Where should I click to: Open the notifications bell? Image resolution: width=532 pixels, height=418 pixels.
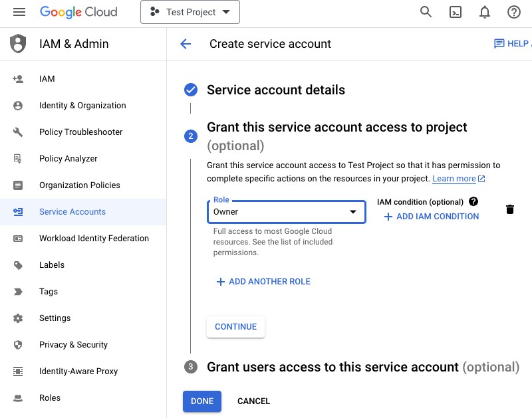coord(485,12)
